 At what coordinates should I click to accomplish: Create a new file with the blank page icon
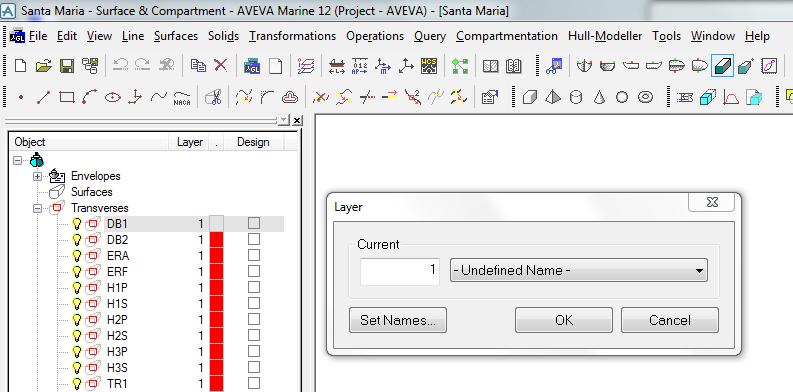click(x=20, y=66)
